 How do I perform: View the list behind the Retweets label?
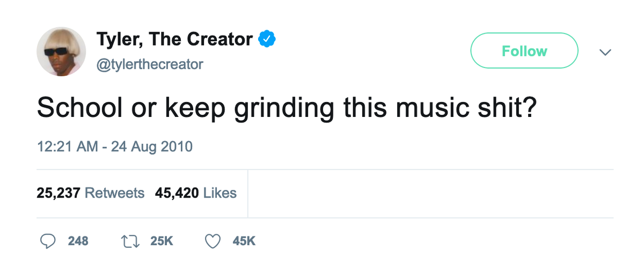pyautogui.click(x=115, y=193)
